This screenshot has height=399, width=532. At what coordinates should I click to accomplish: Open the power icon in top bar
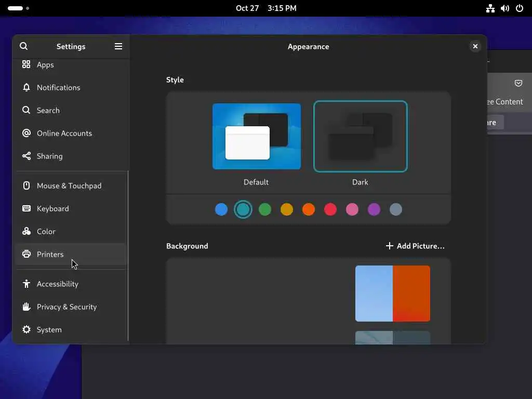tap(520, 8)
